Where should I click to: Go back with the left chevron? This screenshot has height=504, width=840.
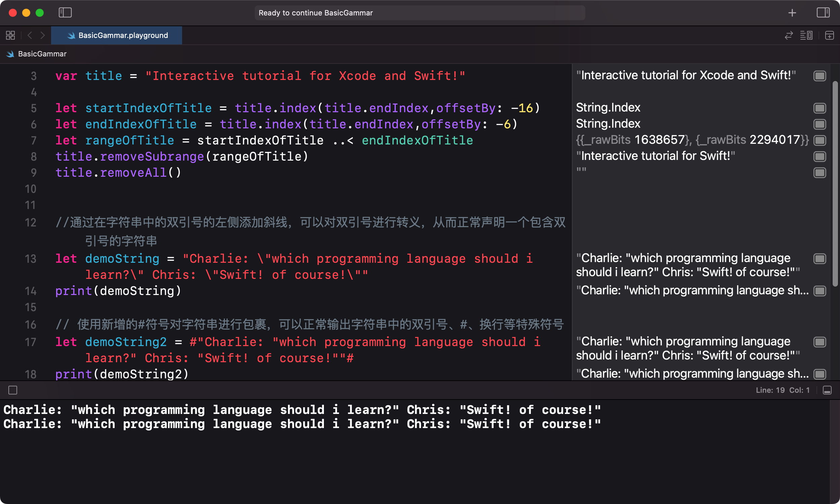tap(30, 35)
